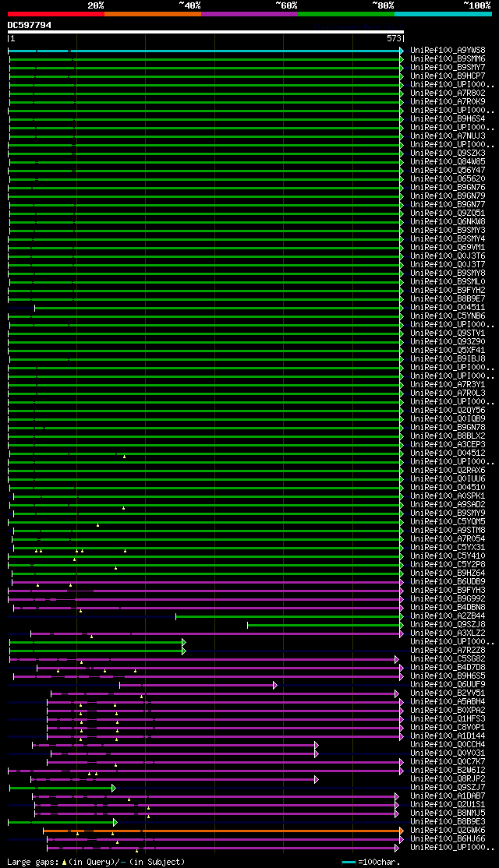Click the yellow gap marker on C5YQM5 row
The image size is (499, 868).
point(97,525)
